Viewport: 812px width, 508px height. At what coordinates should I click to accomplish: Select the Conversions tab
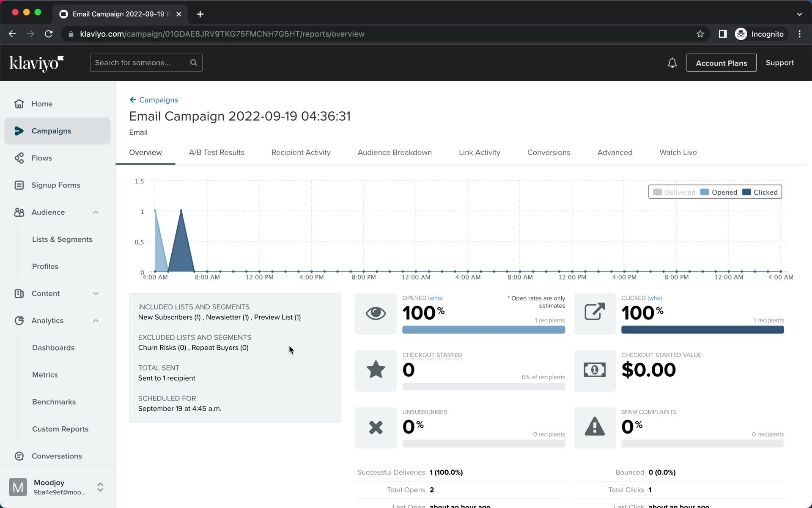click(x=549, y=152)
